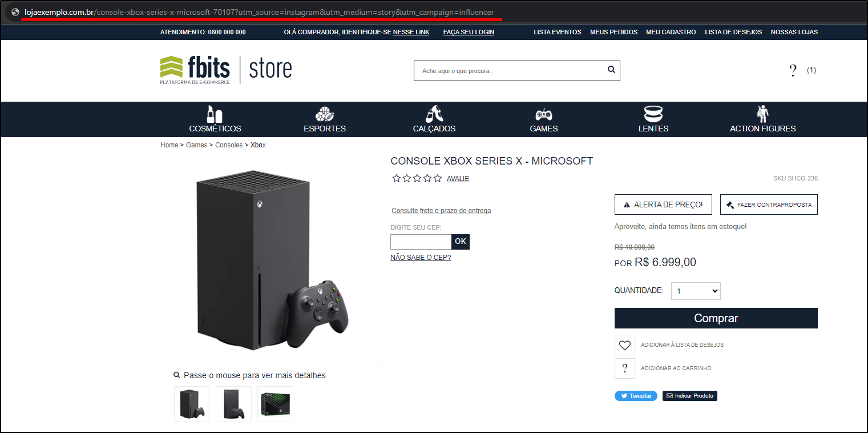Click the question mark cart icon in header
Image resolution: width=868 pixels, height=433 pixels.
click(793, 71)
